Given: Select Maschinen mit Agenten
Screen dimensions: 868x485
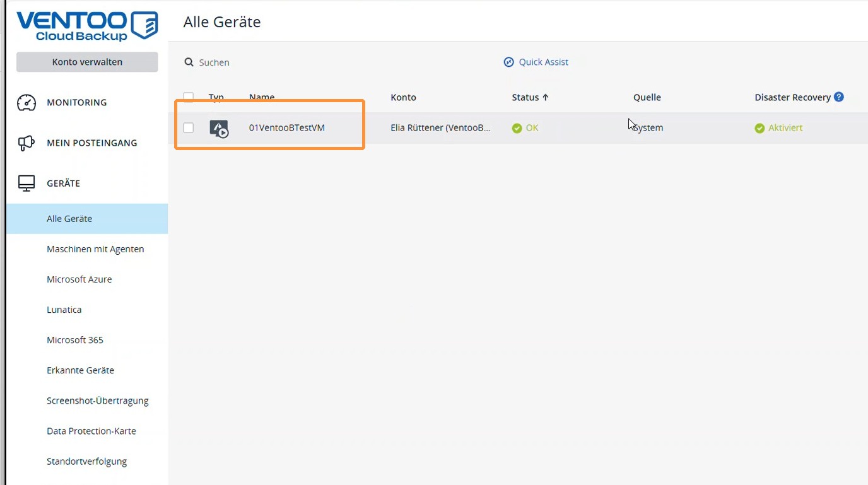Looking at the screenshot, I should (95, 249).
